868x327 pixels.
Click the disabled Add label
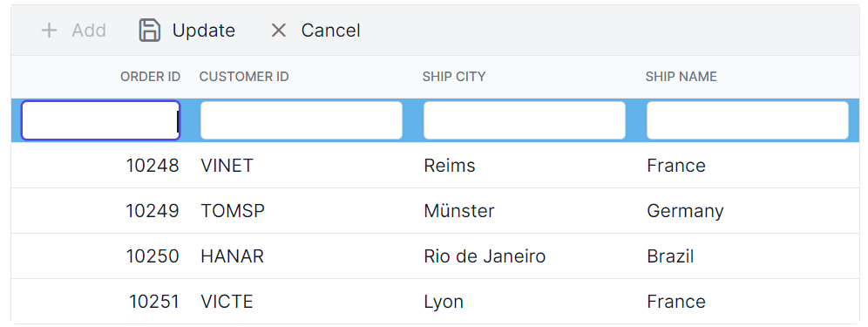pyautogui.click(x=89, y=30)
